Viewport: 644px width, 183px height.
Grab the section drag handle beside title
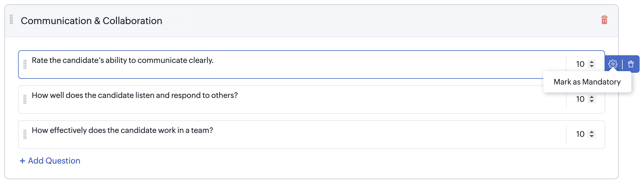click(11, 20)
